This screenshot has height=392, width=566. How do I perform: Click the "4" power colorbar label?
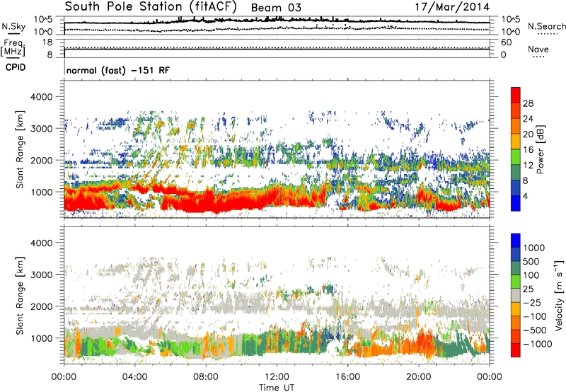coord(525,196)
